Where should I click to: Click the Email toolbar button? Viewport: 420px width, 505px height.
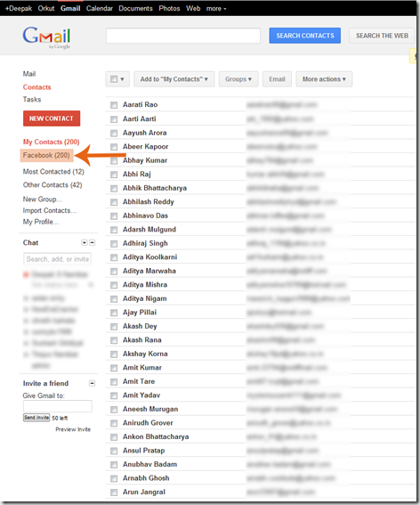pyautogui.click(x=277, y=79)
